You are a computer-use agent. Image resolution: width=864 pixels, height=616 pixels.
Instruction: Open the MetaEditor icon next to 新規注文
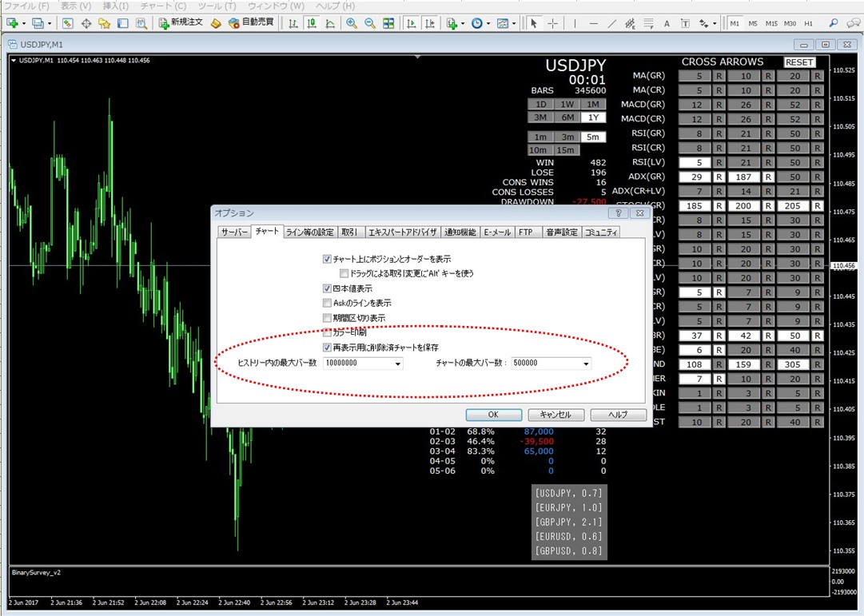217,23
